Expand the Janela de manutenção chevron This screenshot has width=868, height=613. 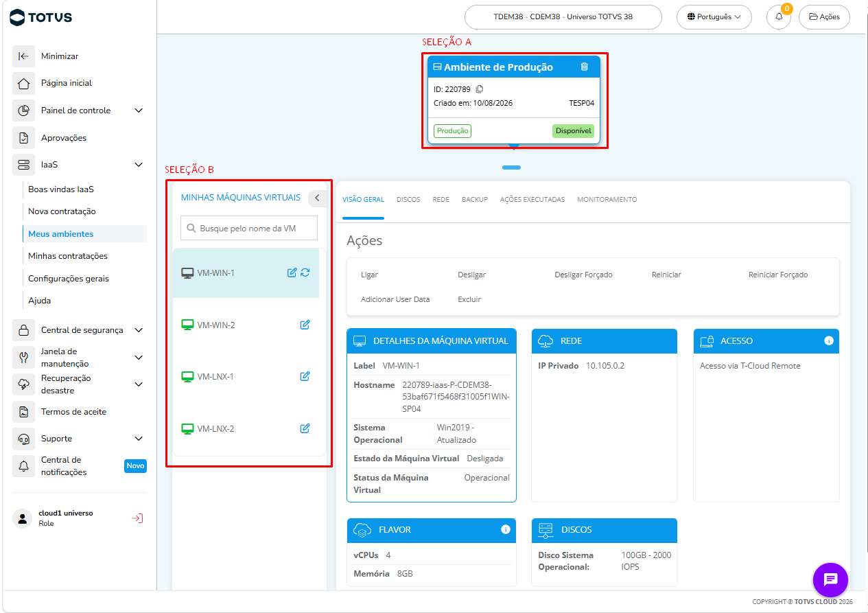tap(139, 358)
